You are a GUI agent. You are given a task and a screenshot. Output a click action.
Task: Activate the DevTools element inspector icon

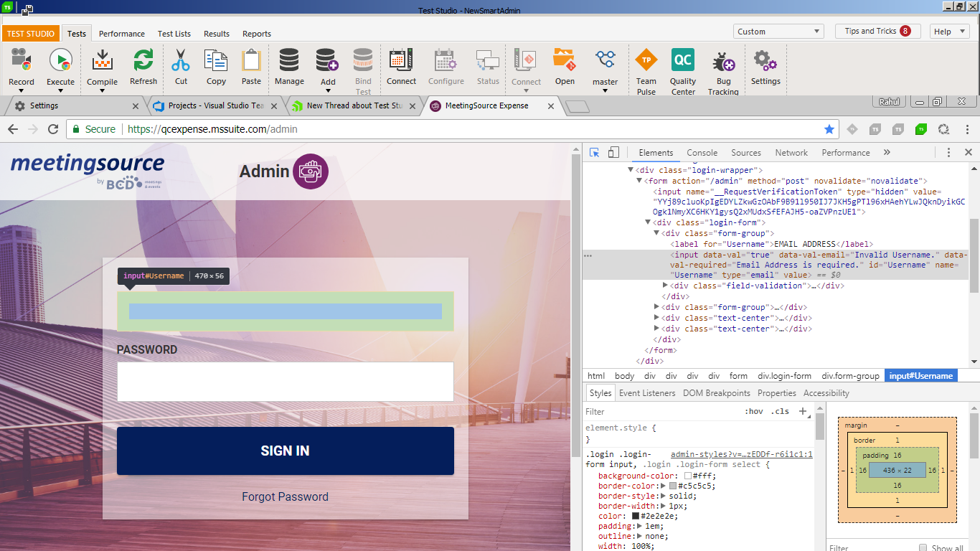coord(595,152)
